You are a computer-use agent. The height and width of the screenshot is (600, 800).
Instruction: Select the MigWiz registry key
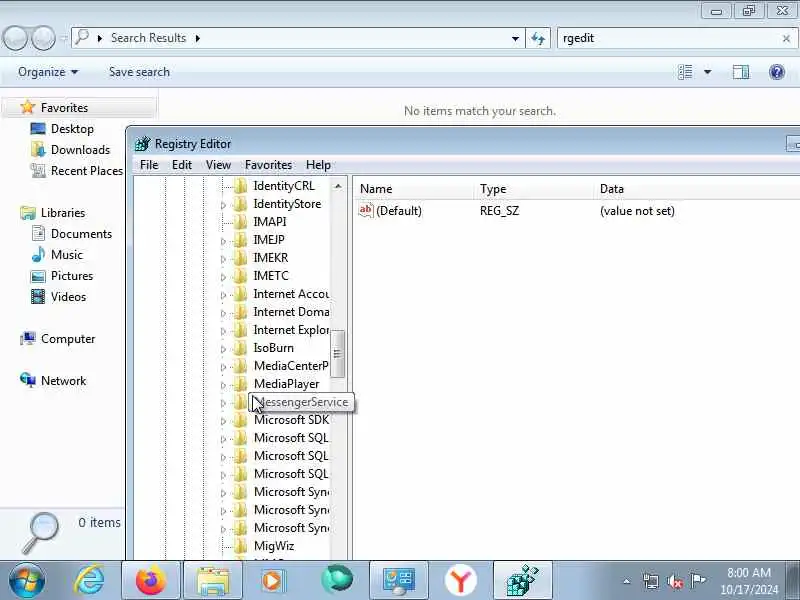(x=274, y=546)
